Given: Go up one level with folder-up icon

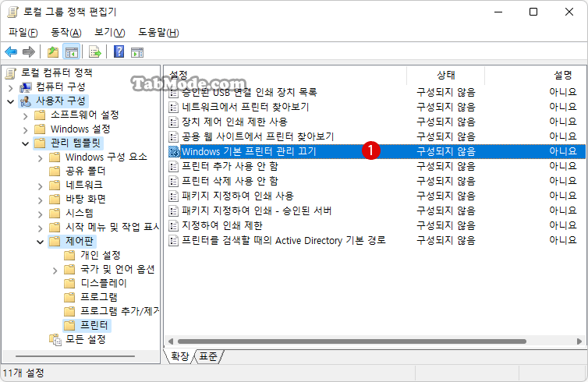Looking at the screenshot, I should tap(53, 51).
